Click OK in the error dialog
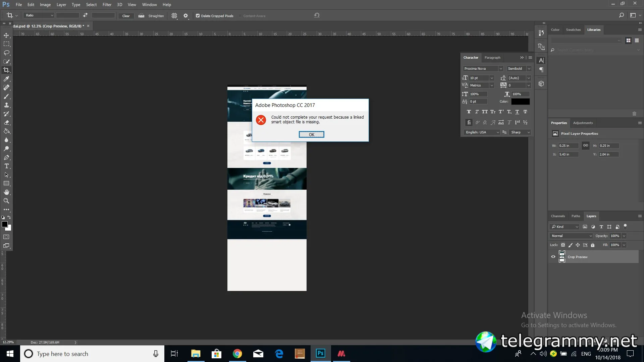The image size is (644, 362). click(x=311, y=134)
